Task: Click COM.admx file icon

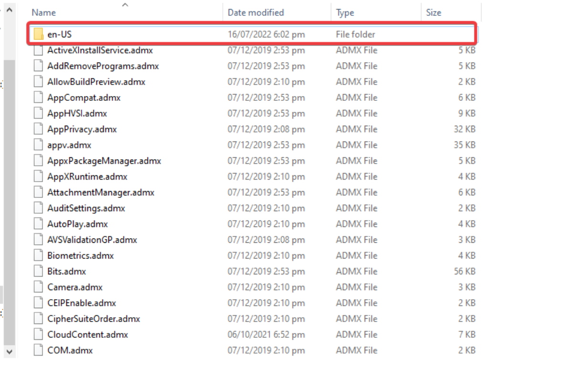Action: coord(39,350)
